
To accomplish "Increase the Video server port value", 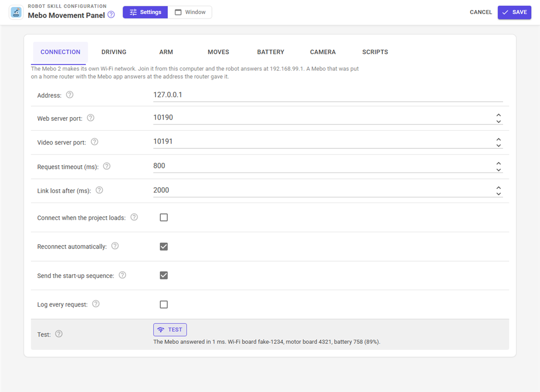I will coord(498,139).
